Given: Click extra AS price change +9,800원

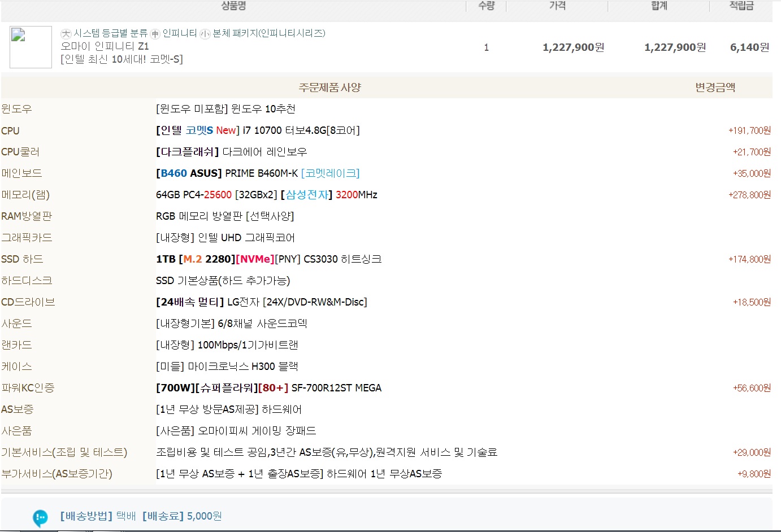Looking at the screenshot, I should [x=754, y=474].
